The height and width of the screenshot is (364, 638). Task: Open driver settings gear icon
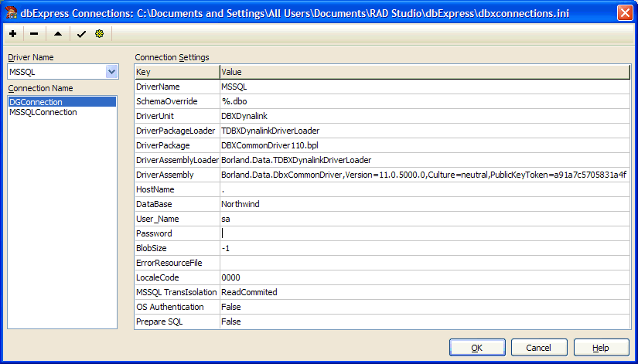pos(99,34)
